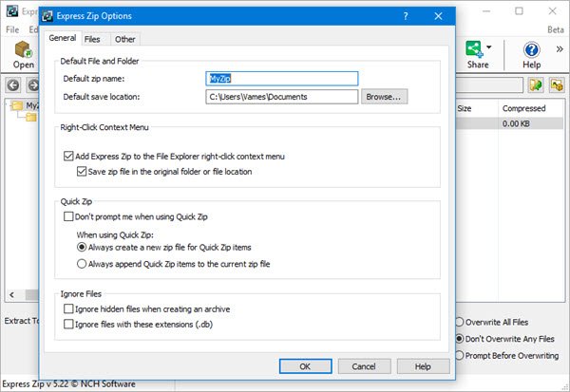Click the Open package icon in toolbar
The height and width of the screenshot is (392, 570).
click(x=23, y=49)
